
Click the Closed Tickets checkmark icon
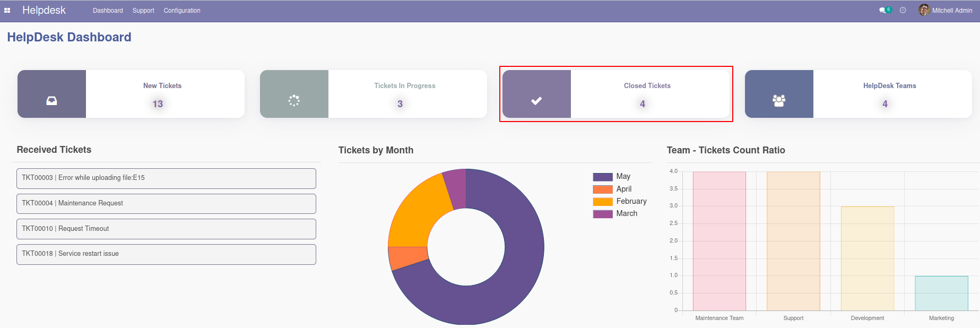536,101
